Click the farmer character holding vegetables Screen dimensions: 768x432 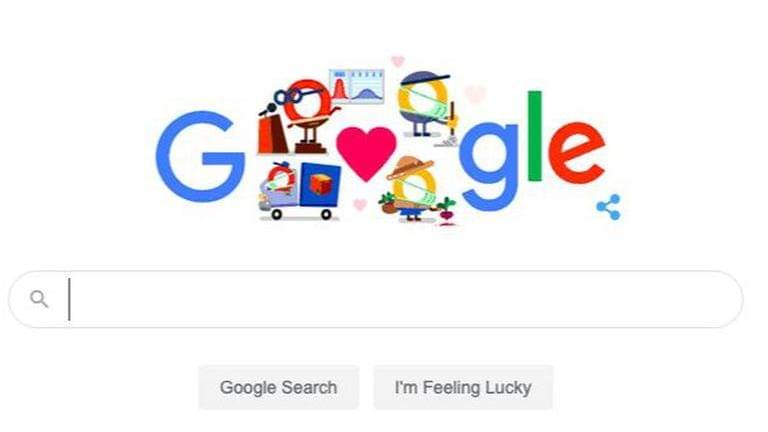[411, 190]
